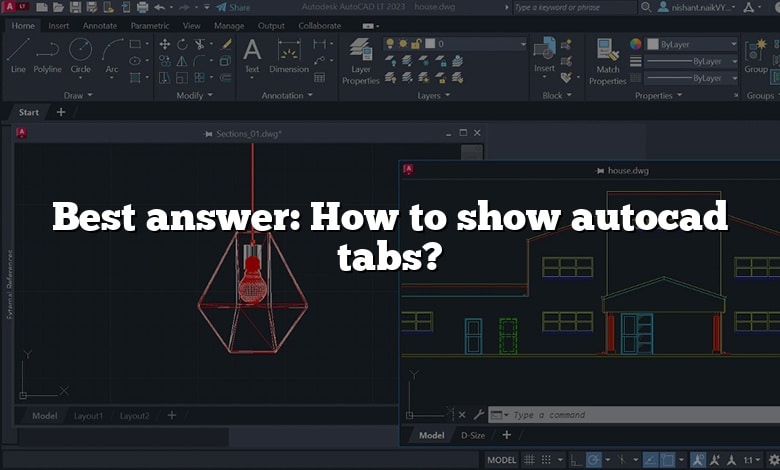The image size is (780, 470).
Task: Select the Mirror tool
Action: tap(182, 61)
